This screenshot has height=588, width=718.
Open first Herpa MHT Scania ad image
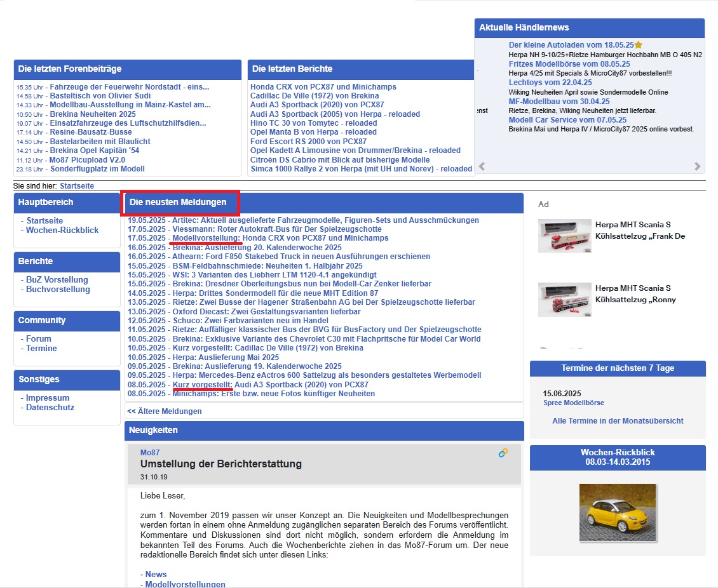tap(564, 236)
